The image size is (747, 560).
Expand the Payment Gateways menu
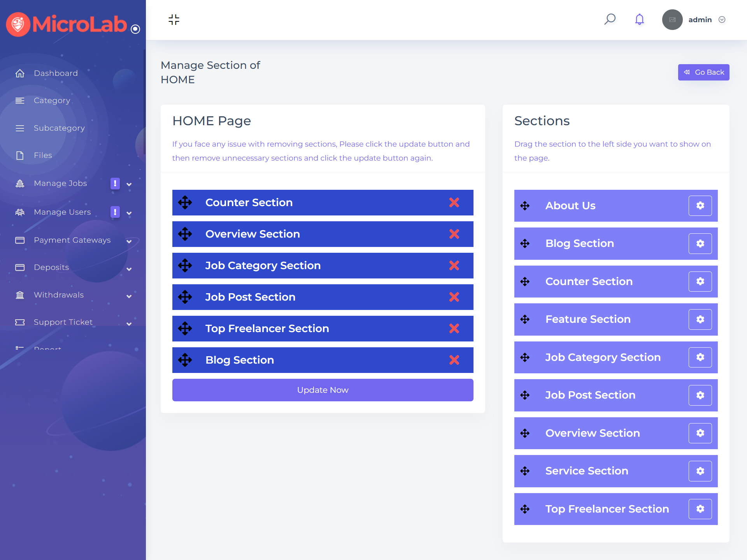click(129, 241)
